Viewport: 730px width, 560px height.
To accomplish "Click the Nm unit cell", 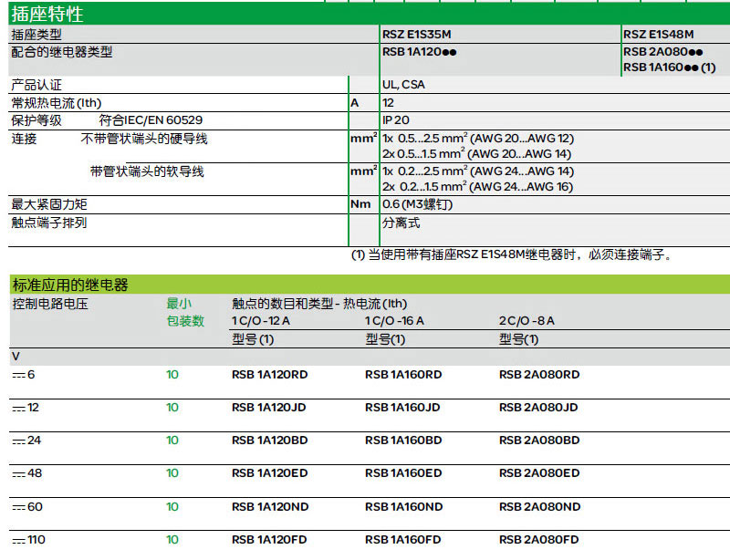I will coord(360,204).
